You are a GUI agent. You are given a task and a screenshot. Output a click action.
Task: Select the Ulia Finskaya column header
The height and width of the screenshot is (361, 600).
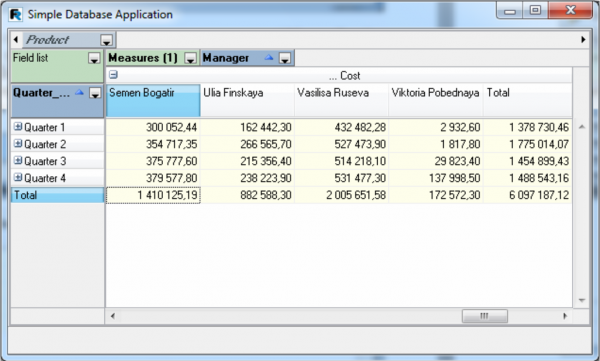(x=247, y=100)
